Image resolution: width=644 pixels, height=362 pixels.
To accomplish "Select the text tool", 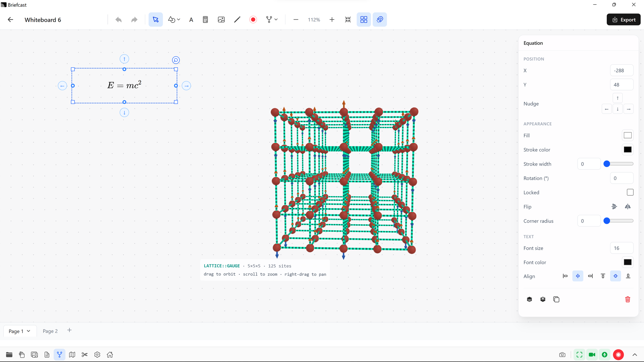I will [191, 20].
